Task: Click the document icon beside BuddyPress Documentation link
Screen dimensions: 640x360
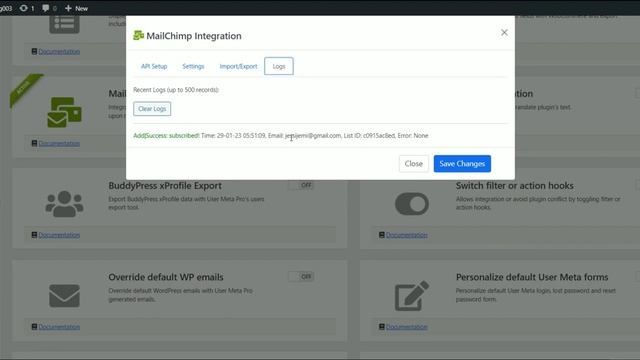Action: (34, 235)
